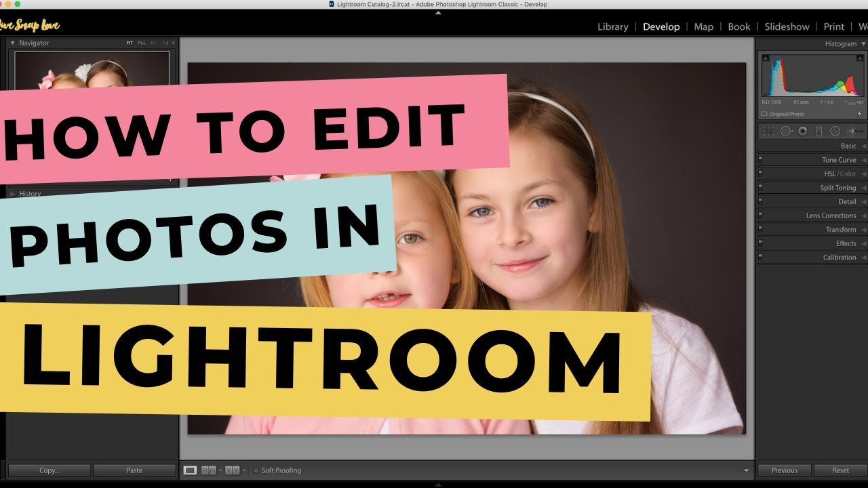Viewport: 868px width, 488px height.
Task: Expand the History panel
Action: pos(12,194)
